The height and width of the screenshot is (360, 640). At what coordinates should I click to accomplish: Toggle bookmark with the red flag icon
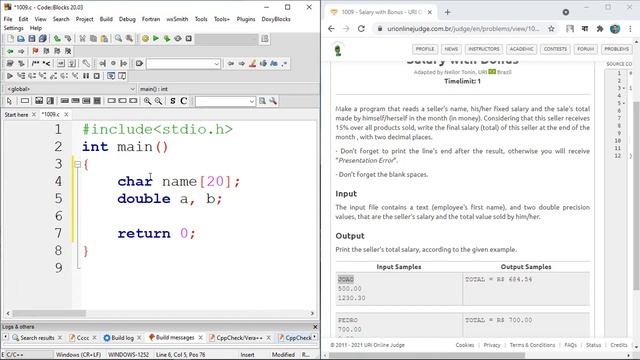tap(35, 51)
